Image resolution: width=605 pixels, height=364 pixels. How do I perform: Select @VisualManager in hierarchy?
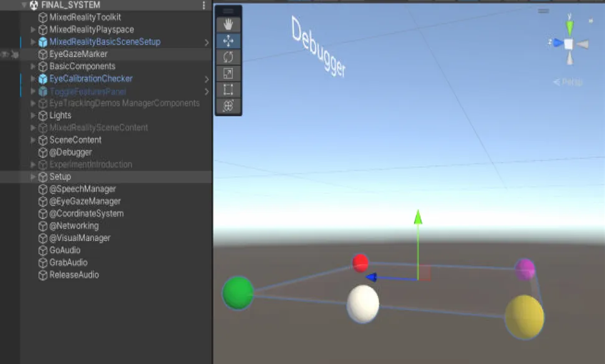coord(80,238)
